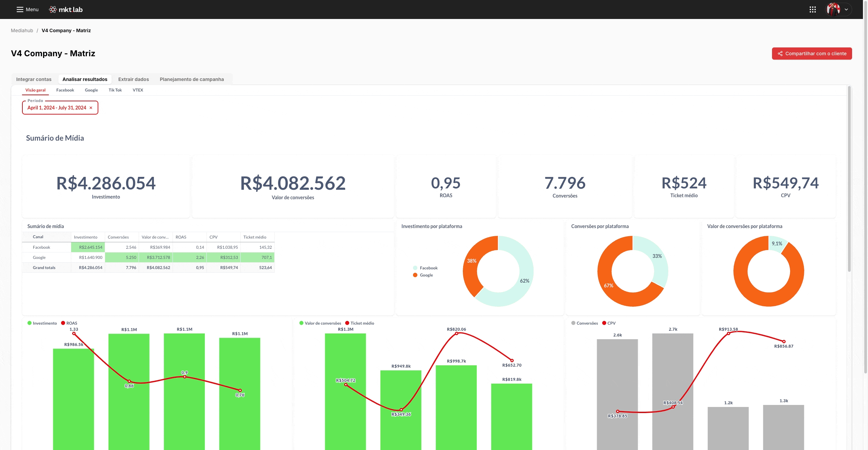Image resolution: width=868 pixels, height=450 pixels.
Task: Toggle Ticket médio series legend
Action: [359, 323]
